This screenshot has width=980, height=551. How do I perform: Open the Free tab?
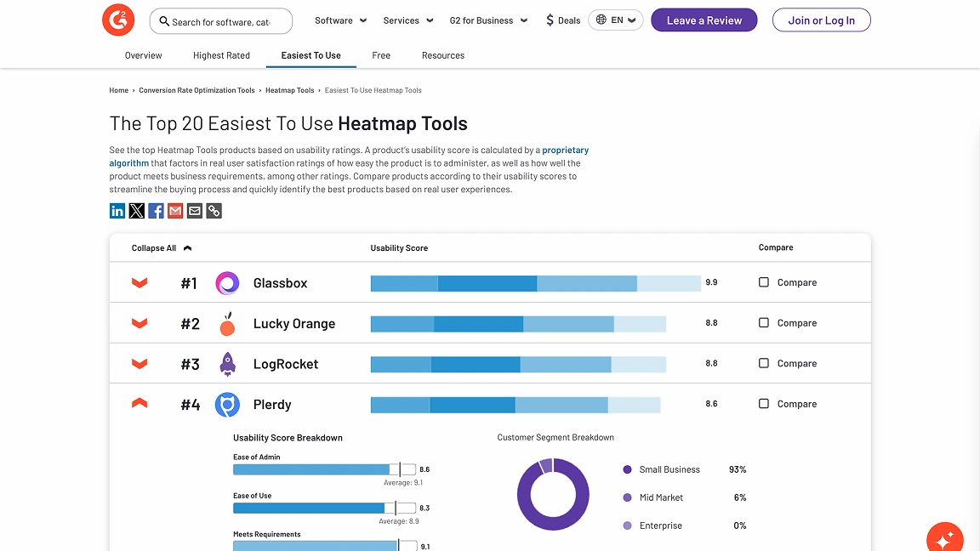click(381, 55)
